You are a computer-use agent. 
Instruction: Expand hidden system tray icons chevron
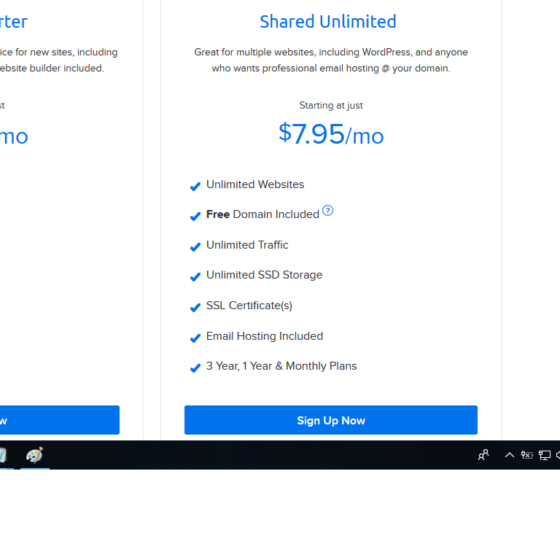tap(509, 455)
